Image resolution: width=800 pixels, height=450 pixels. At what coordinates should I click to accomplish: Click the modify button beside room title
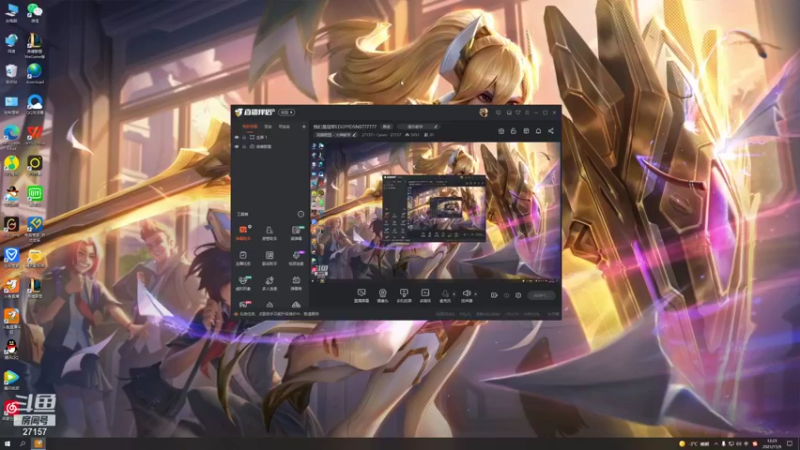tap(387, 127)
